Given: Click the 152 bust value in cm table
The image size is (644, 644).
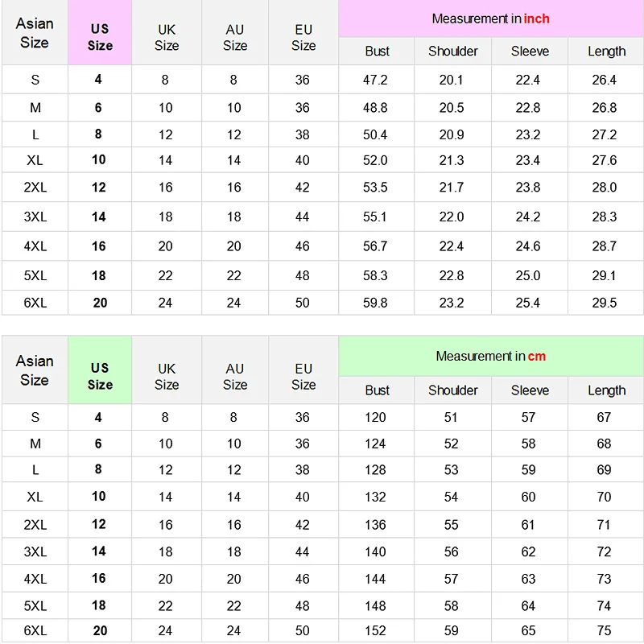Looking at the screenshot, I should (375, 630).
